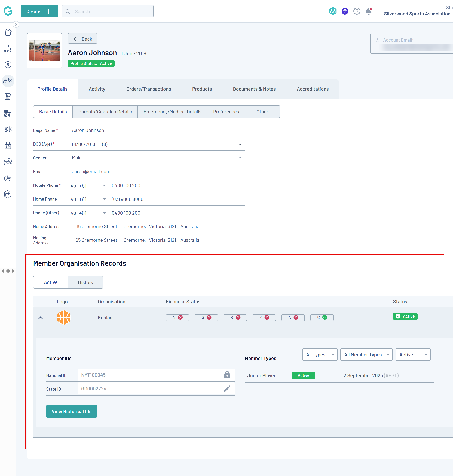Screen dimensions: 453x476
Task: Toggle the C financial status badge
Action: (x=322, y=318)
